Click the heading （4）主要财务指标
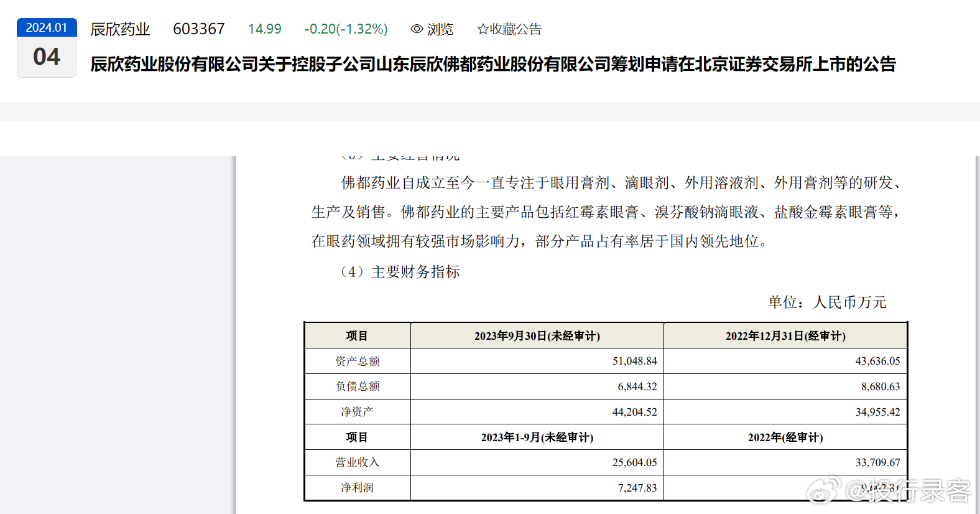Screen dimensions: 980x514 click(400, 272)
